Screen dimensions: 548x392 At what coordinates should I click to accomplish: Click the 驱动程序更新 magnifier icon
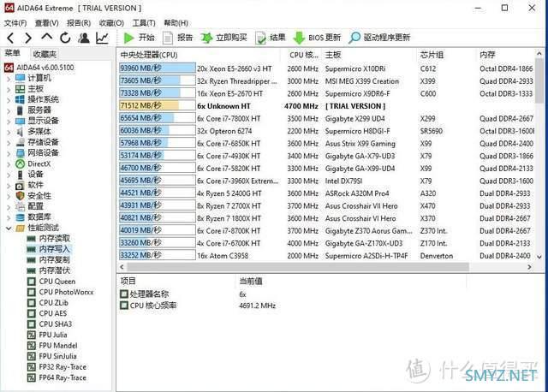point(354,38)
